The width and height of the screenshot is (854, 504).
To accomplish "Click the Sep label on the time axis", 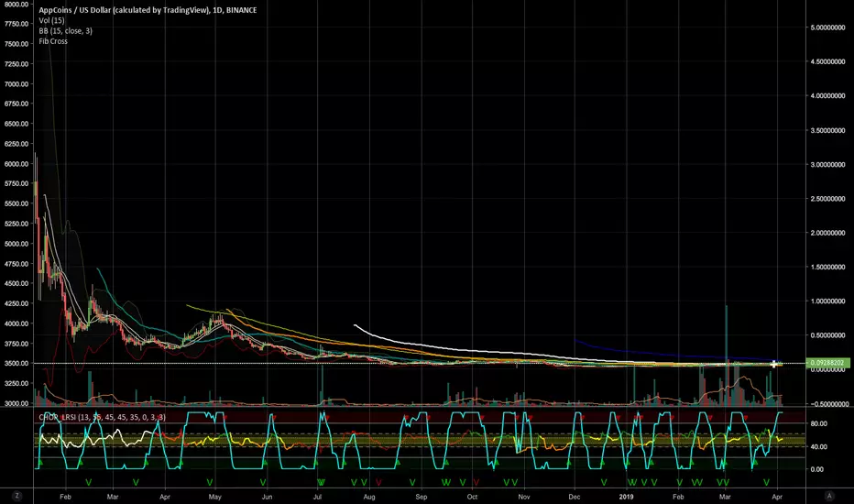I will [421, 497].
